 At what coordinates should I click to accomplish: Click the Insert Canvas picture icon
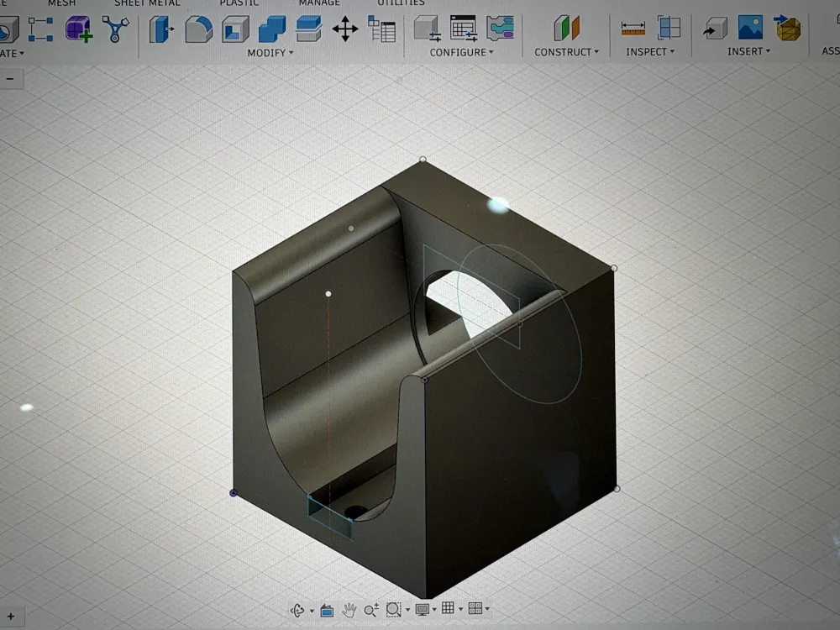(x=750, y=28)
